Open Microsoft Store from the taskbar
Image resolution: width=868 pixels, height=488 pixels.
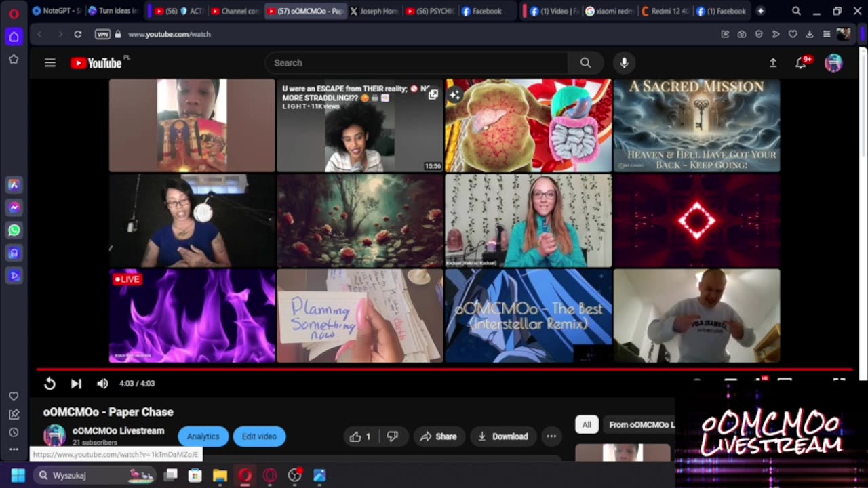195,475
